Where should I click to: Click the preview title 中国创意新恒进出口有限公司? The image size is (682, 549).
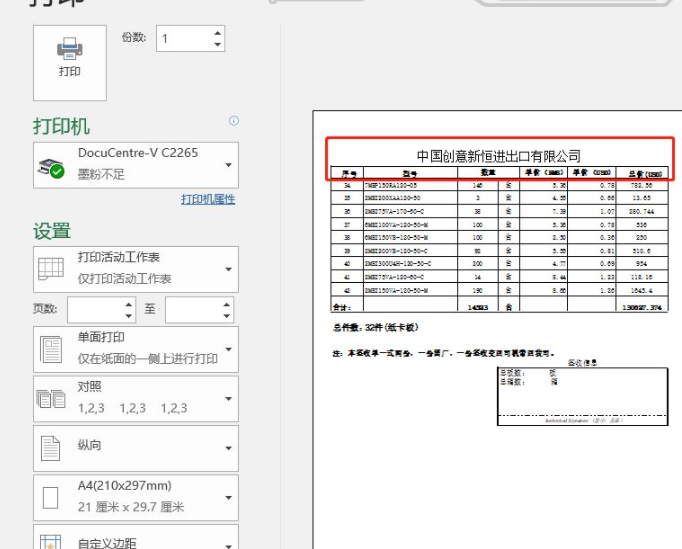[x=498, y=156]
